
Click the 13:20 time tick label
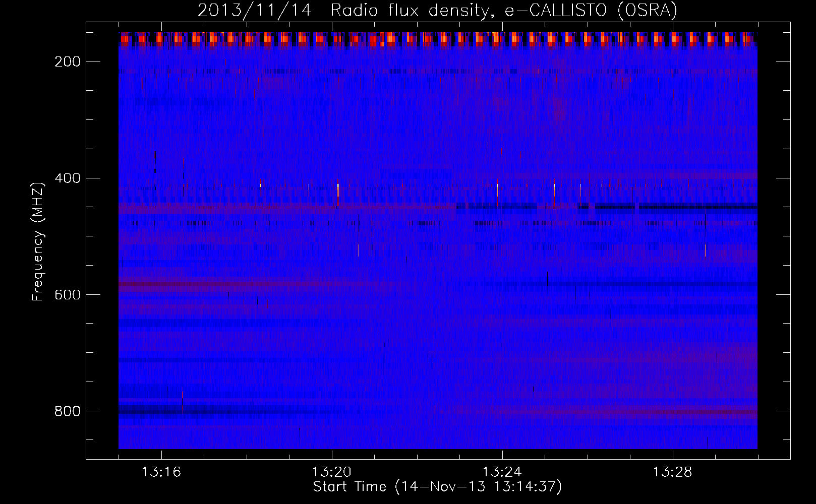[x=332, y=472]
